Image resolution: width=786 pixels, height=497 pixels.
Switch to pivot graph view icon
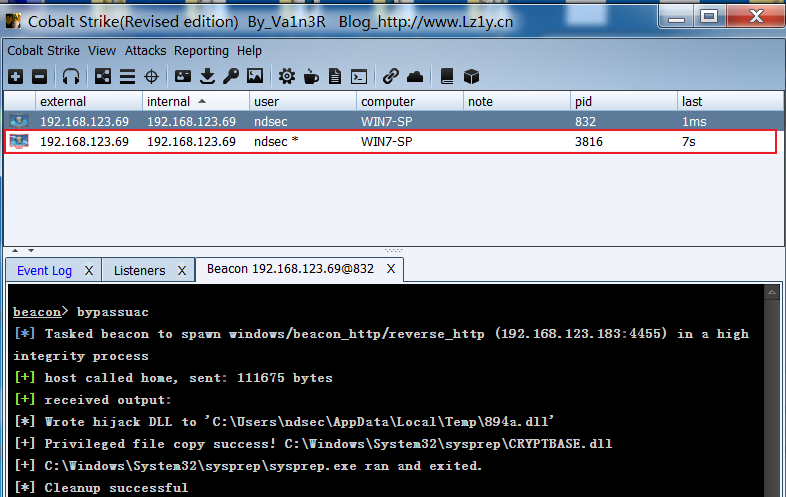tap(103, 77)
